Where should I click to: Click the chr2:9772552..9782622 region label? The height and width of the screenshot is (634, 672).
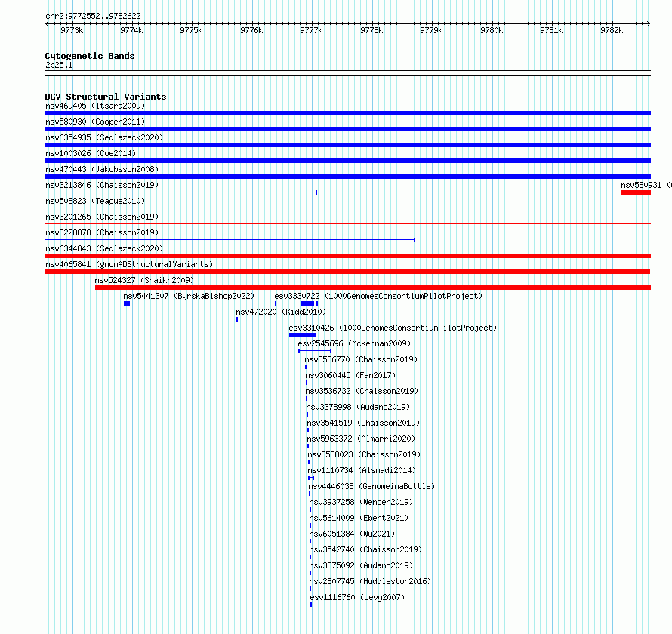93,16
